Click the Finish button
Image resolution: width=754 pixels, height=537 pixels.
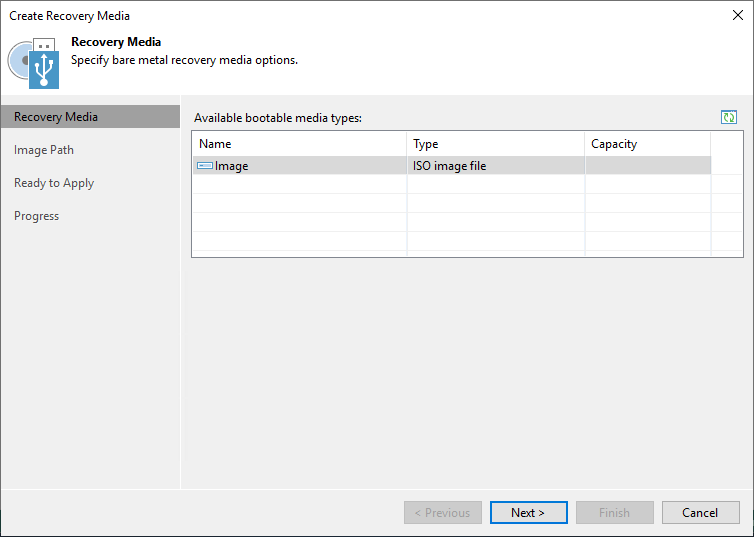pos(614,513)
